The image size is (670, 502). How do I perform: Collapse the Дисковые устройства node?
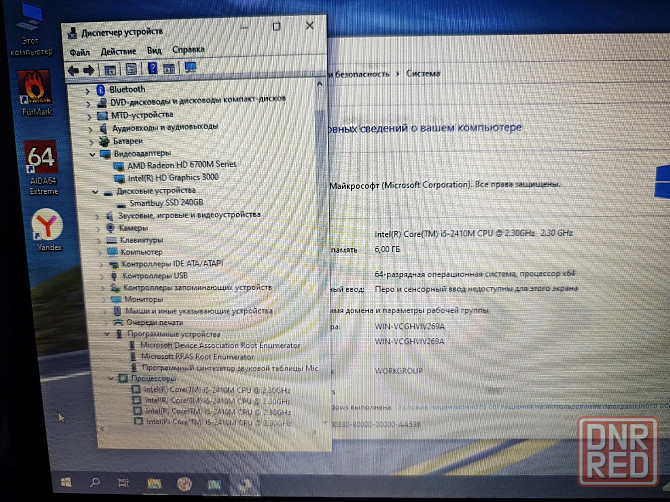click(95, 192)
